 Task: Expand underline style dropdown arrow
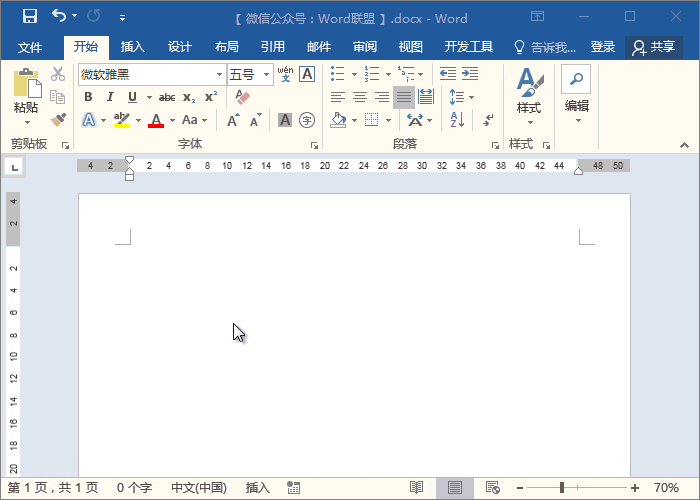click(149, 97)
